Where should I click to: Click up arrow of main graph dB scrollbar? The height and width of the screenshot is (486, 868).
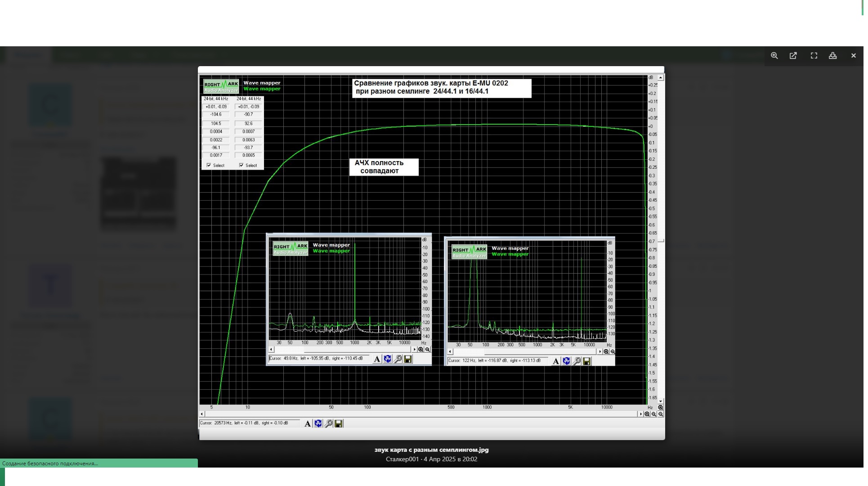[x=661, y=78]
